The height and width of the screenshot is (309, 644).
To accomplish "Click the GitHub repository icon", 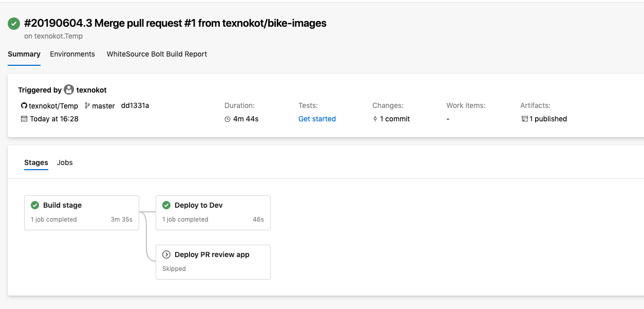I will (x=24, y=106).
